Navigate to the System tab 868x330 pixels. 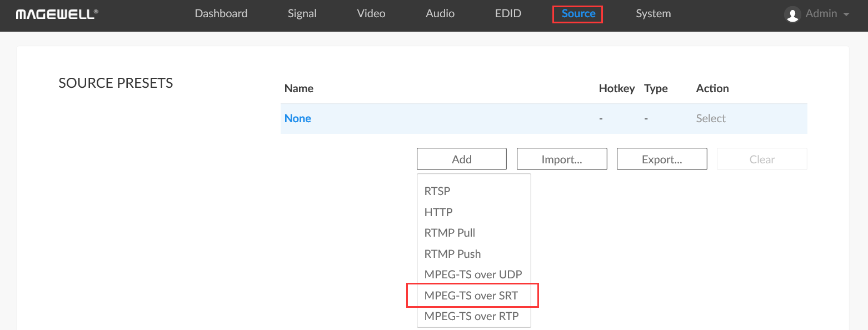(653, 14)
